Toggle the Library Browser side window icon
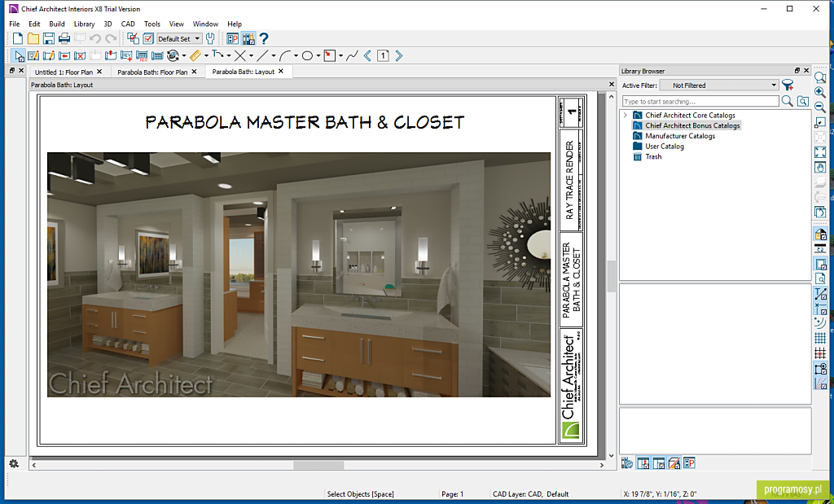The height and width of the screenshot is (504, 834). (248, 38)
